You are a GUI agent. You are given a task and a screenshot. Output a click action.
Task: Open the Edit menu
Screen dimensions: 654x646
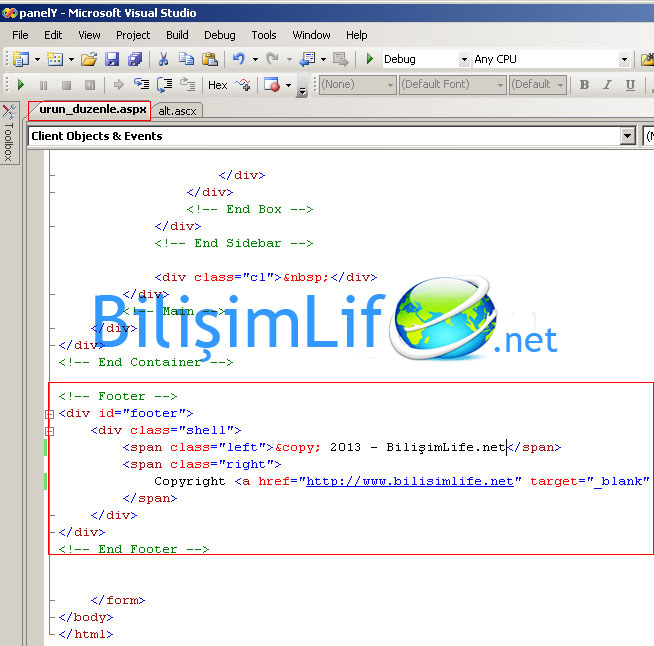click(53, 35)
